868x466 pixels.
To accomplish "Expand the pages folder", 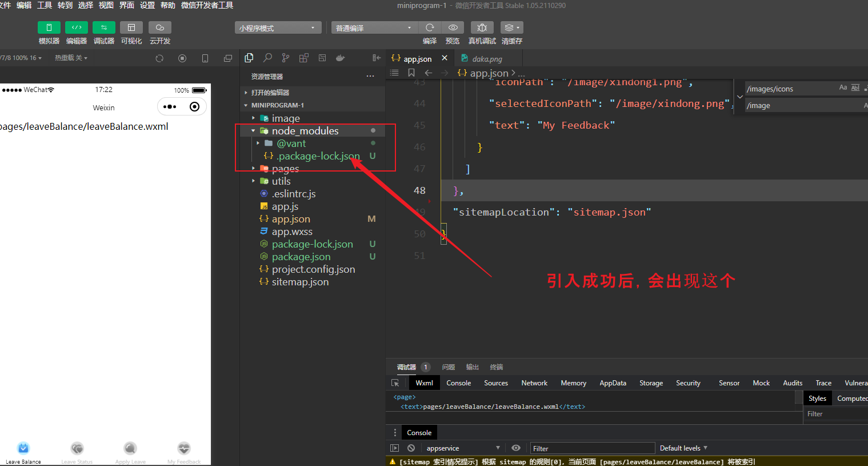I will point(313,169).
